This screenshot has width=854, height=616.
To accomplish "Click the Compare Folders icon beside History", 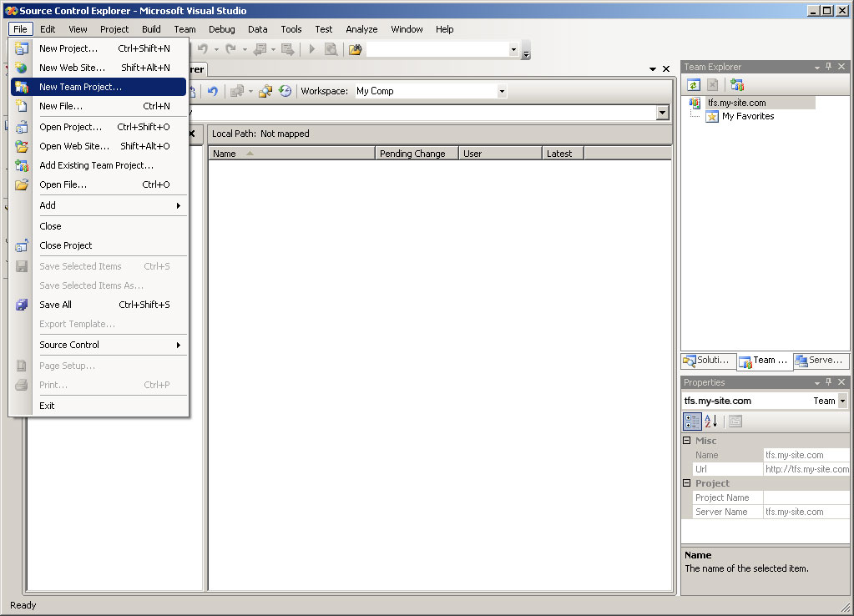I will pyautogui.click(x=265, y=91).
